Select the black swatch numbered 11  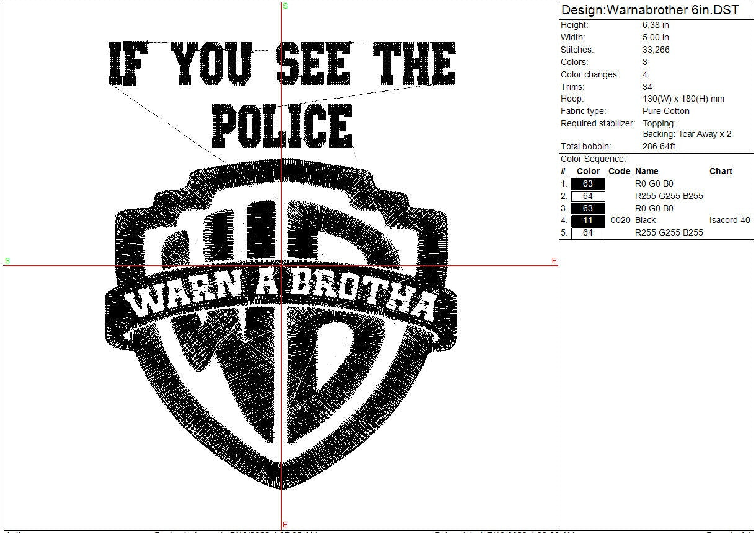click(587, 220)
